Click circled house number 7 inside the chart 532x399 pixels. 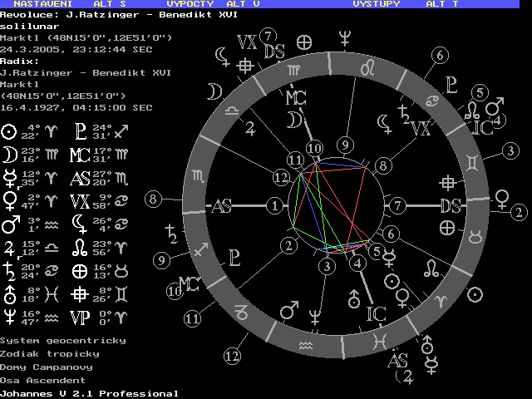coord(397,204)
